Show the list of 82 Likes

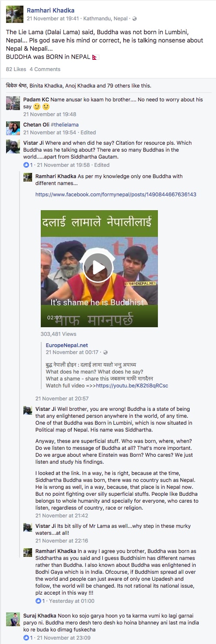tap(16, 69)
